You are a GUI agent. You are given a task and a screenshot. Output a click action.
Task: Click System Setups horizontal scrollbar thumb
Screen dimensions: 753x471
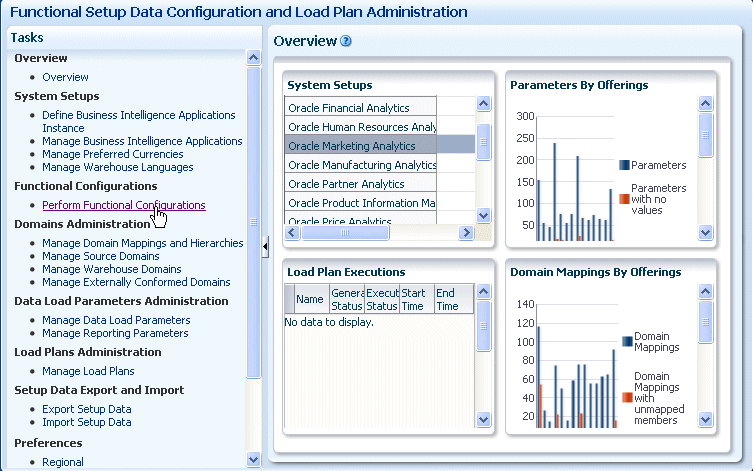click(345, 233)
